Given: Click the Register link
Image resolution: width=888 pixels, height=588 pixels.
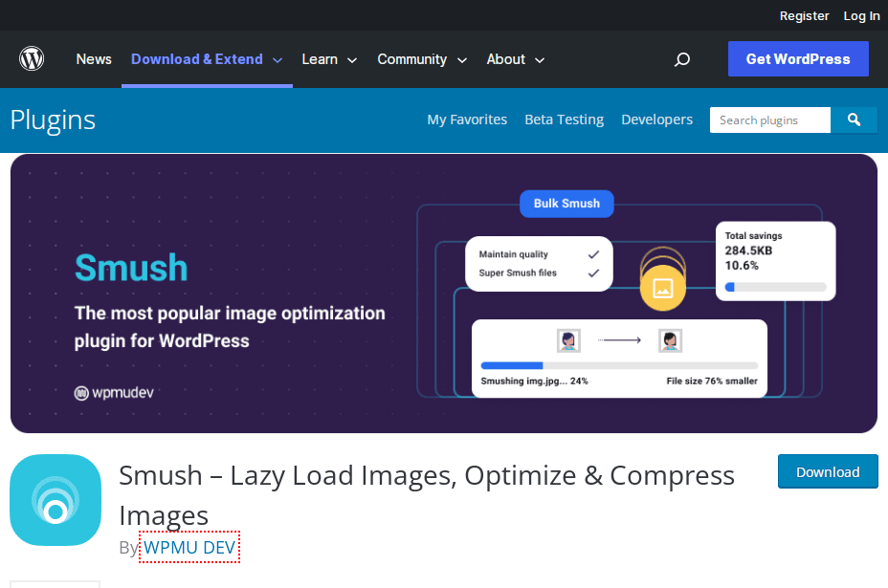Looking at the screenshot, I should pyautogui.click(x=804, y=16).
